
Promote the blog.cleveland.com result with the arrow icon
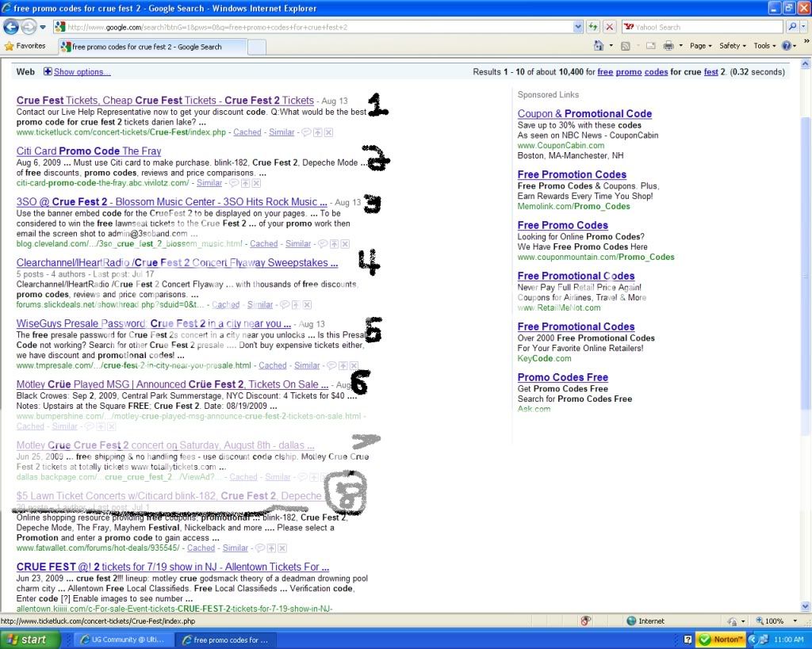click(x=334, y=244)
